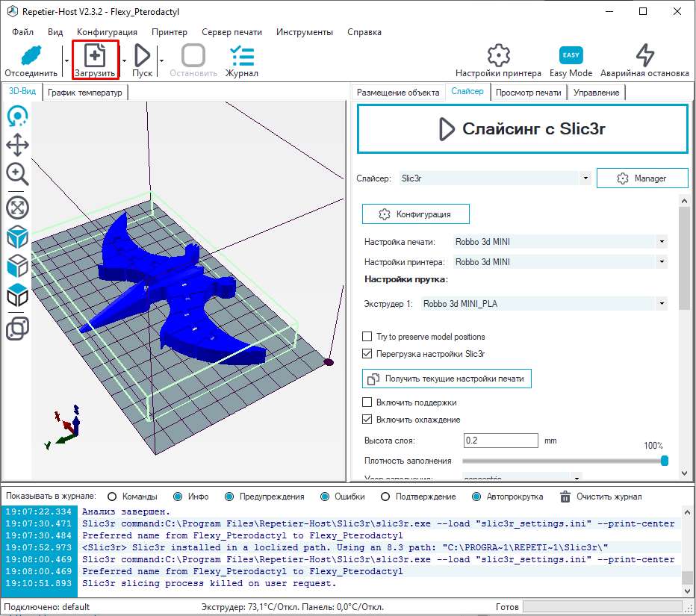The image size is (696, 616).
Task: Select the Слайсер tab
Action: click(x=467, y=91)
